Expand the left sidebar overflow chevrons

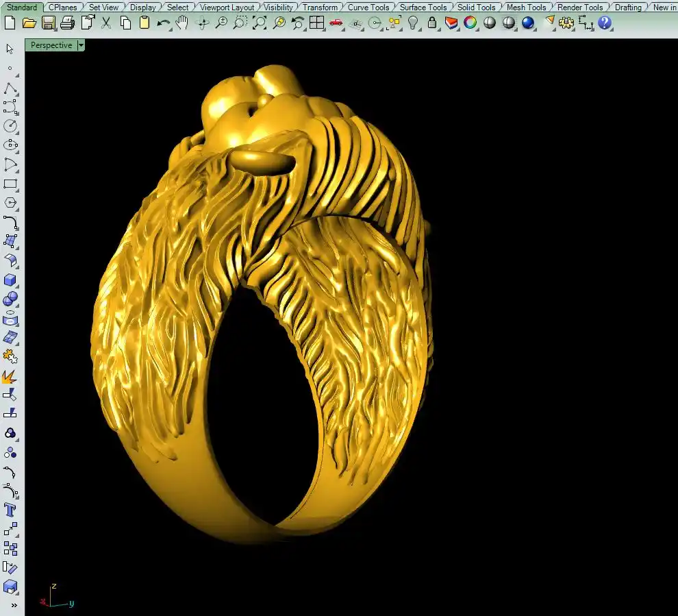[x=14, y=605]
